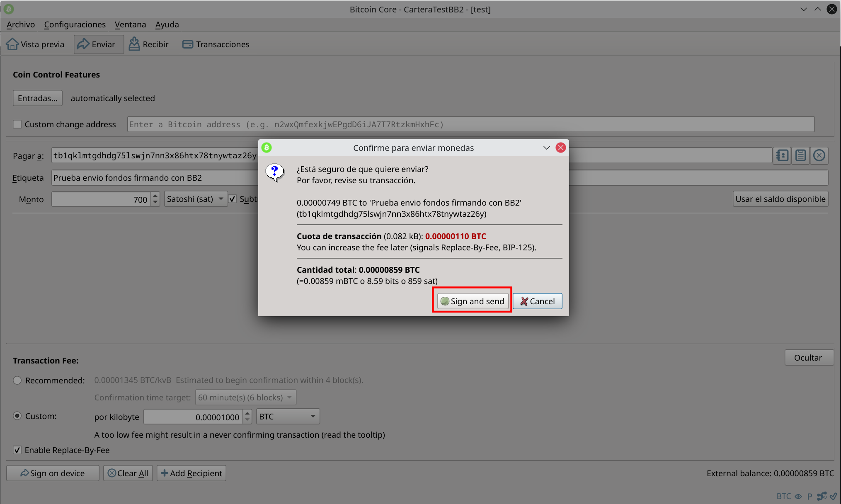The width and height of the screenshot is (841, 504).
Task: Click the eye watch-only status icon
Action: (x=798, y=496)
